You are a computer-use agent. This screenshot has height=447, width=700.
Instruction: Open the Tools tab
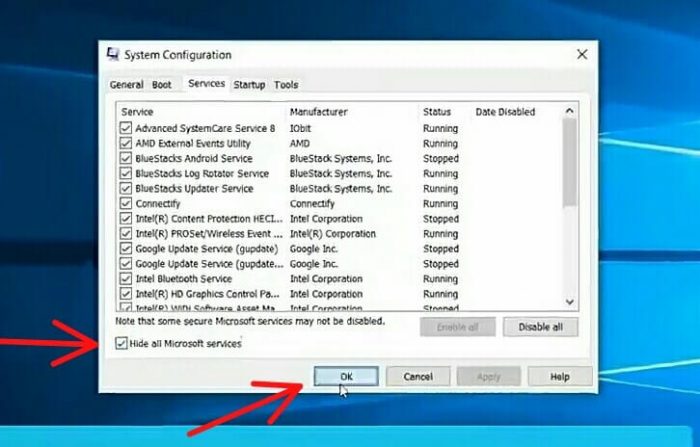pyautogui.click(x=286, y=84)
